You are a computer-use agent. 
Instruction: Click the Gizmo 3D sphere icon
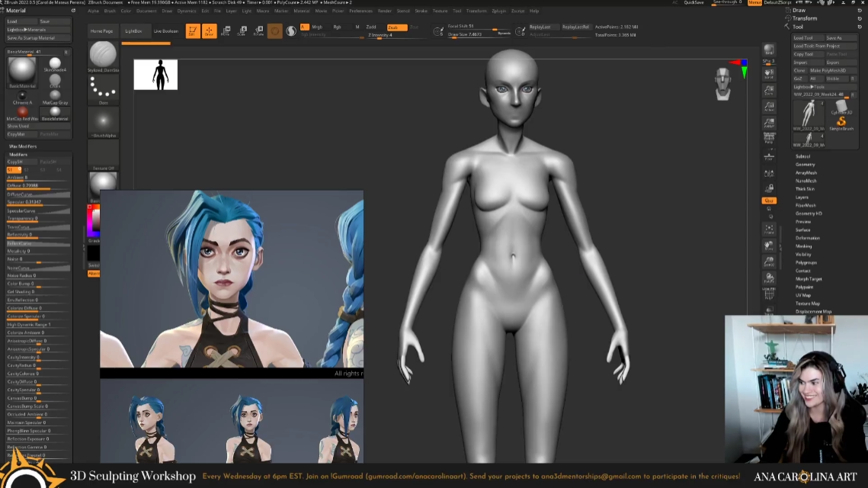[274, 31]
